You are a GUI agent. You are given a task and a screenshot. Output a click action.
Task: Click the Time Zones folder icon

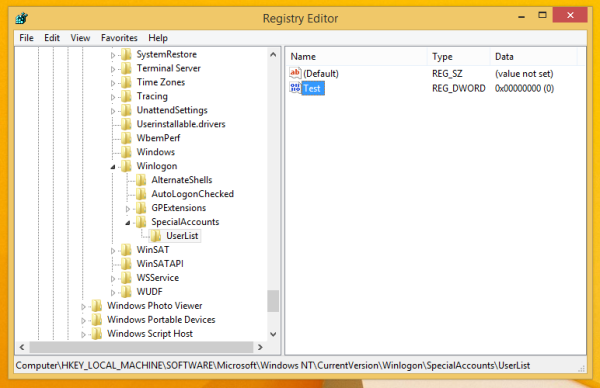click(126, 83)
